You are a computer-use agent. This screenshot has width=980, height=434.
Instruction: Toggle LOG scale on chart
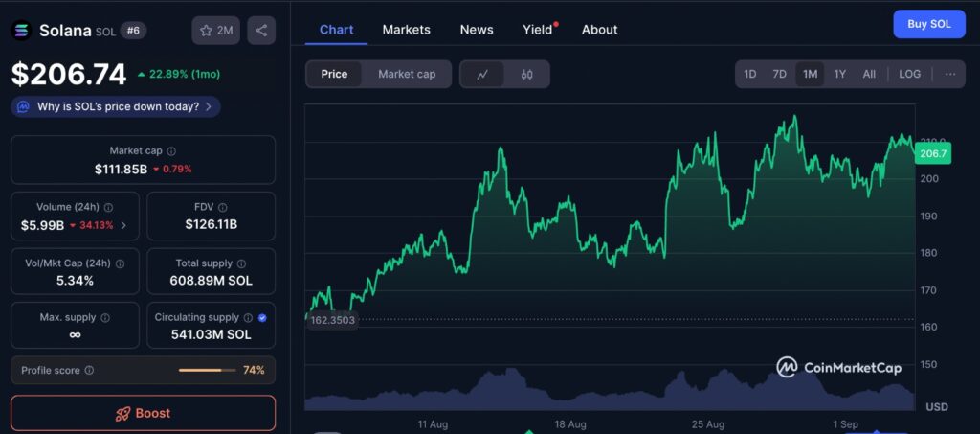click(x=909, y=74)
